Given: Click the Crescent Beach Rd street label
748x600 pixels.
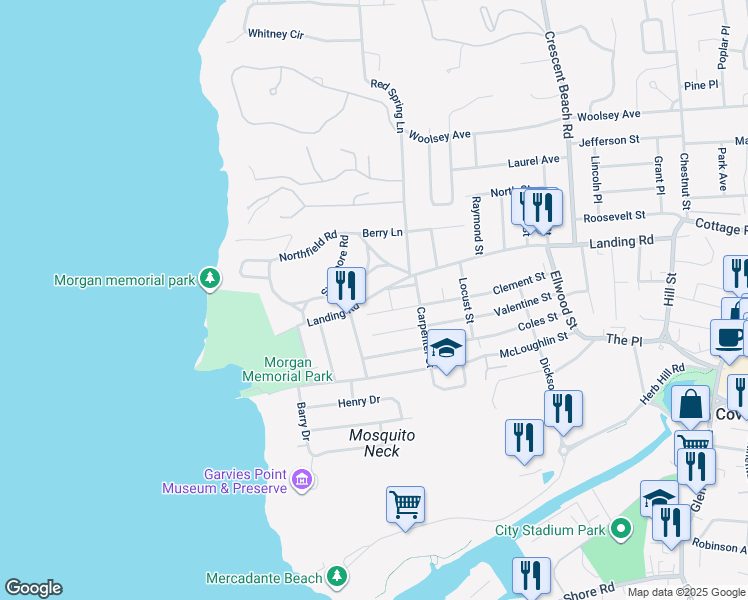Looking at the screenshot, I should point(558,84).
